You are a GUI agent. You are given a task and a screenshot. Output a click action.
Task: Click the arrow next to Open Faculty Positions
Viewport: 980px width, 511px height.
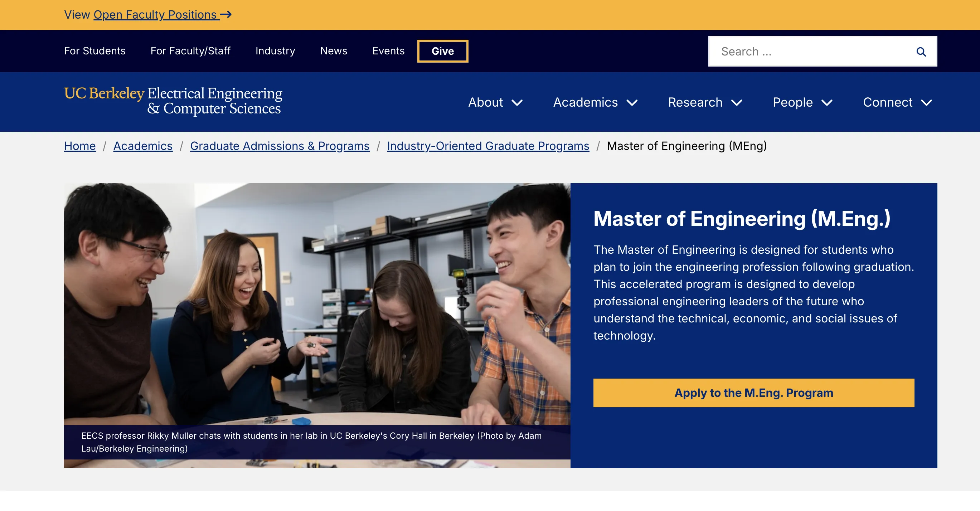point(226,14)
